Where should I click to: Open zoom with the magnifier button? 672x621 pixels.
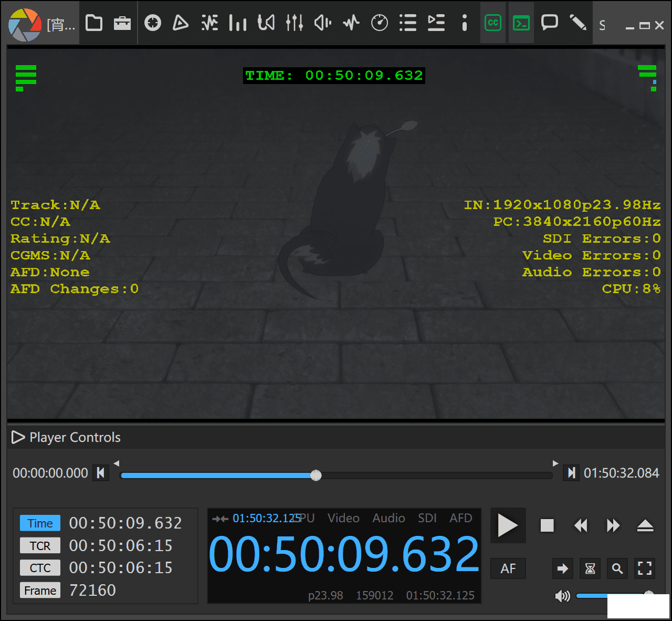[x=617, y=568]
